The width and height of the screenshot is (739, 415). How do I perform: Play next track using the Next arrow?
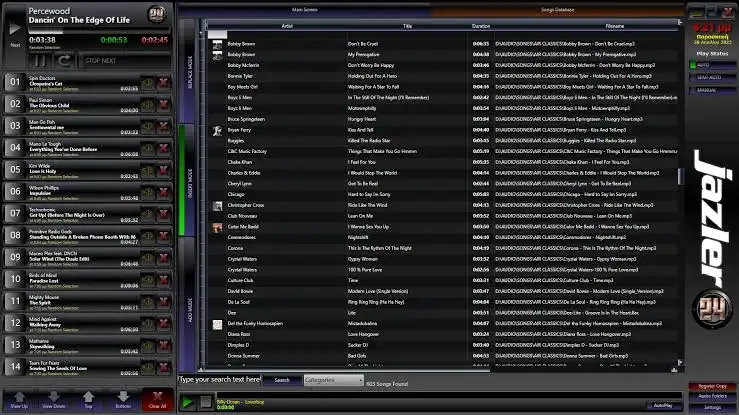[15, 29]
